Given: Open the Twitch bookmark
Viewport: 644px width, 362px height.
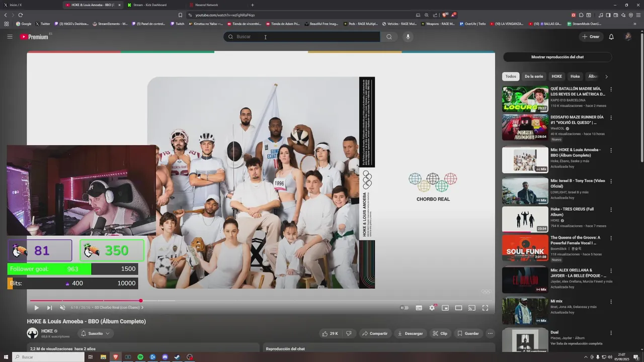Looking at the screenshot, I should coord(177,24).
